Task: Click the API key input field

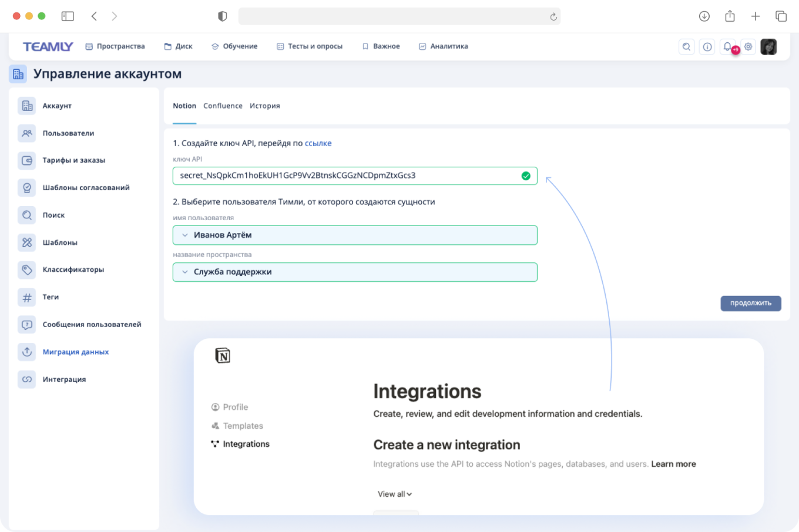Action: (x=347, y=176)
